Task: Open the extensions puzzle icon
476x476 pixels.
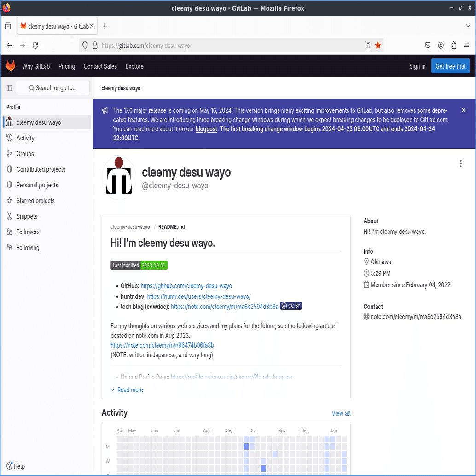Action: [x=454, y=46]
